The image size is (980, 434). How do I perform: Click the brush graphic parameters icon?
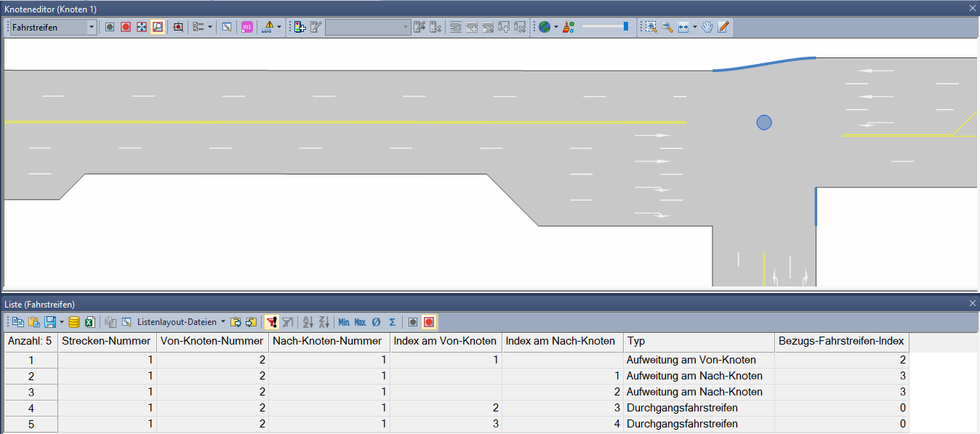click(x=569, y=27)
